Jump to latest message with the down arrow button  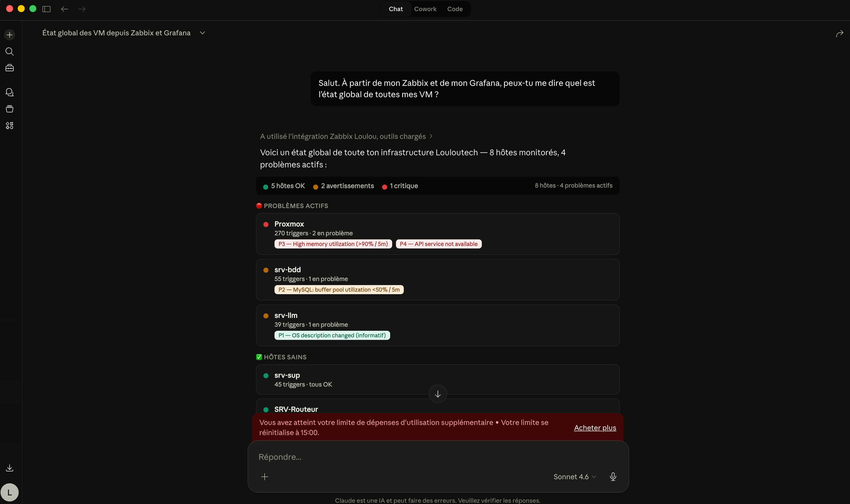438,394
